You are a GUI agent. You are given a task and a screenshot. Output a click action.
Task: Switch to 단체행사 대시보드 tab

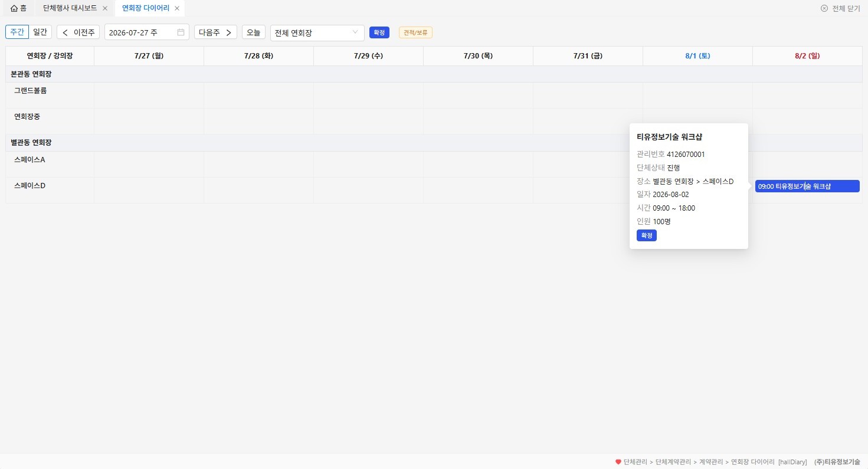[x=70, y=8]
